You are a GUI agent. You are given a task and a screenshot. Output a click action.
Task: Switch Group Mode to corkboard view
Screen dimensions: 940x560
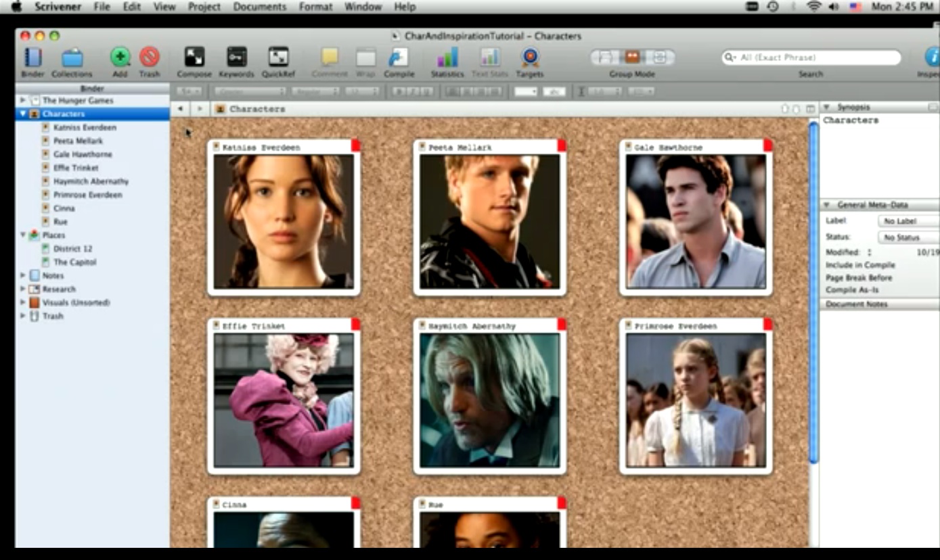(x=632, y=57)
